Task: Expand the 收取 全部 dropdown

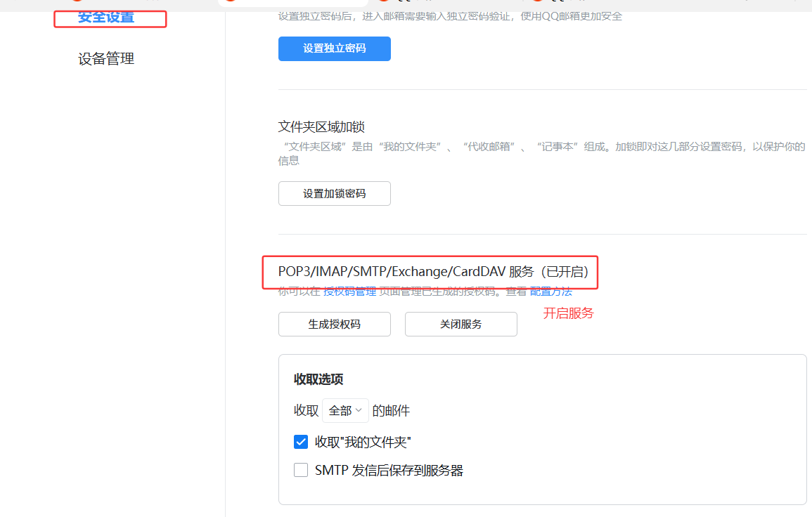Action: point(345,410)
